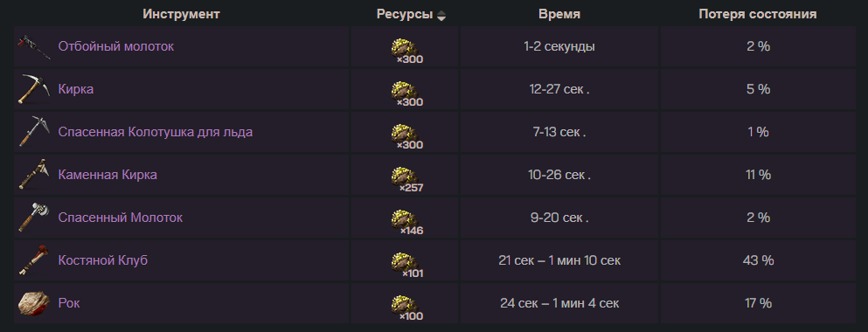Image resolution: width=868 pixels, height=332 pixels.
Task: Click the sulfur ore icon marked ×257
Action: click(406, 177)
